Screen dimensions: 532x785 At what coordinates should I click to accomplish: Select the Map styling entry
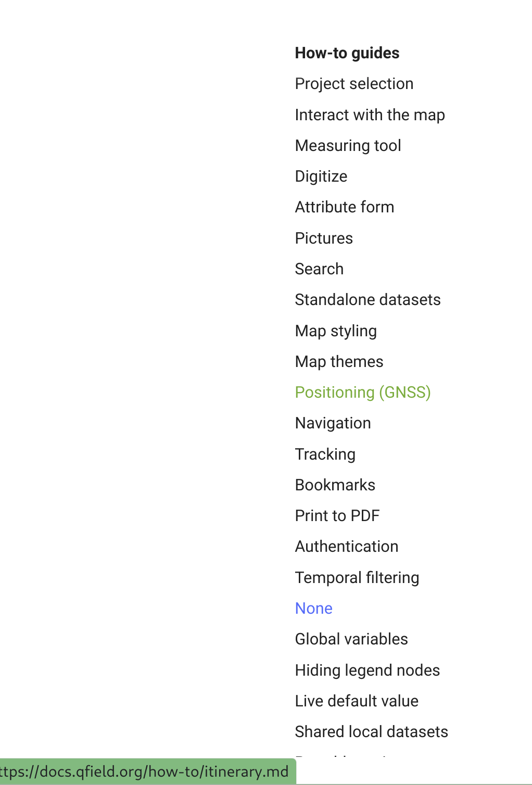coord(336,331)
